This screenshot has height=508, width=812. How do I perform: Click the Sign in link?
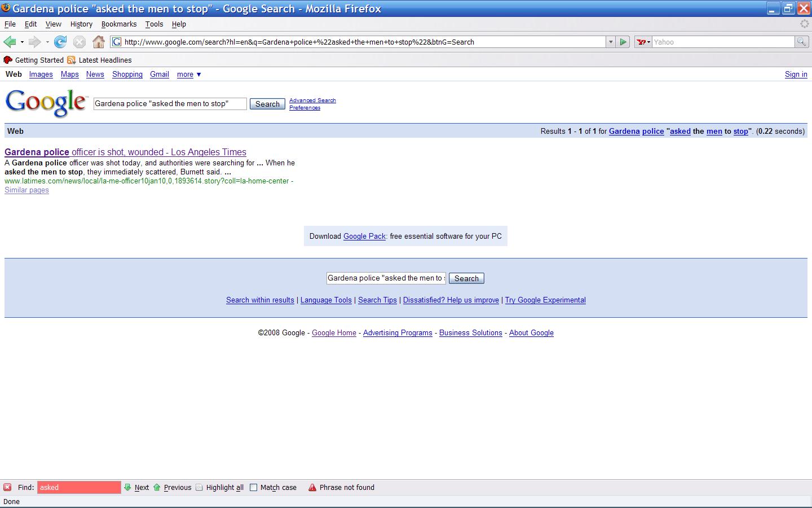coord(796,74)
